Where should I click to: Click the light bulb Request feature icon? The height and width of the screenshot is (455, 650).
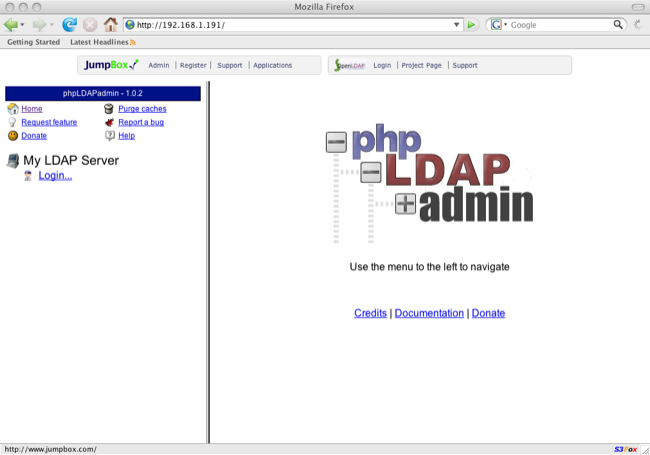point(12,122)
